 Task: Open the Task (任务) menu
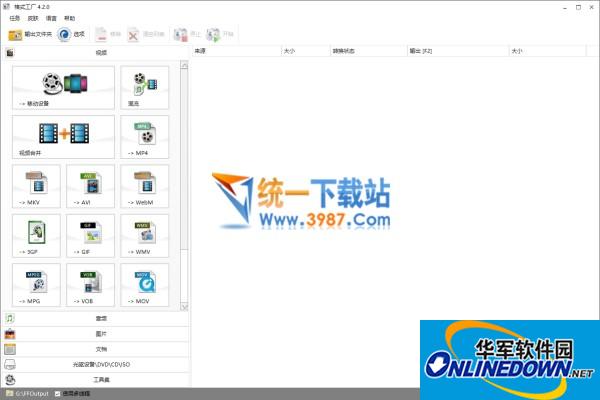(14, 18)
